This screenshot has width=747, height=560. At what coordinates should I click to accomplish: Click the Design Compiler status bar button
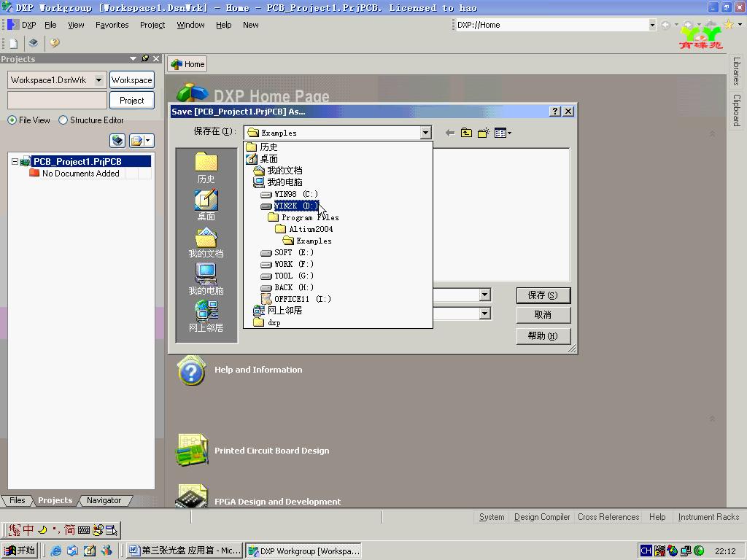pyautogui.click(x=542, y=517)
